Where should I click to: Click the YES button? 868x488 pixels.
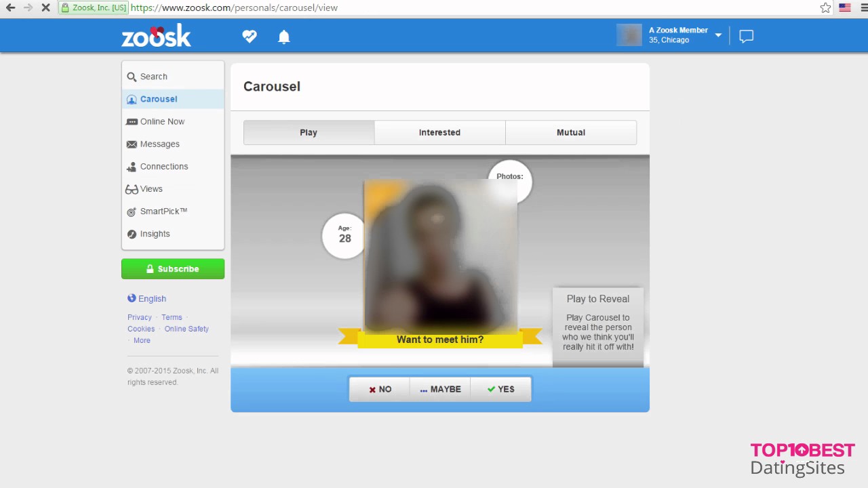coord(500,389)
